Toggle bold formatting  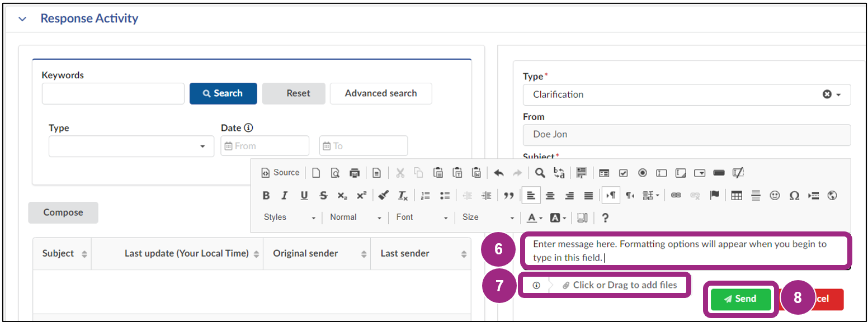point(265,195)
